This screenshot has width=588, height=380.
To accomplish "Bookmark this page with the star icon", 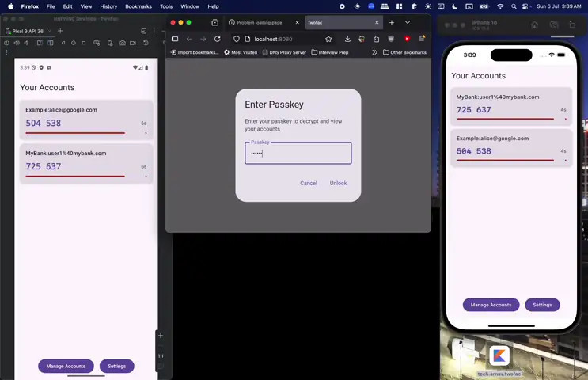I will (328, 39).
